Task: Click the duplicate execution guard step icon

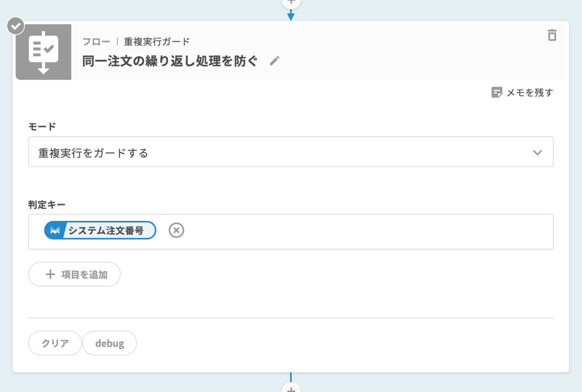Action: [43, 52]
